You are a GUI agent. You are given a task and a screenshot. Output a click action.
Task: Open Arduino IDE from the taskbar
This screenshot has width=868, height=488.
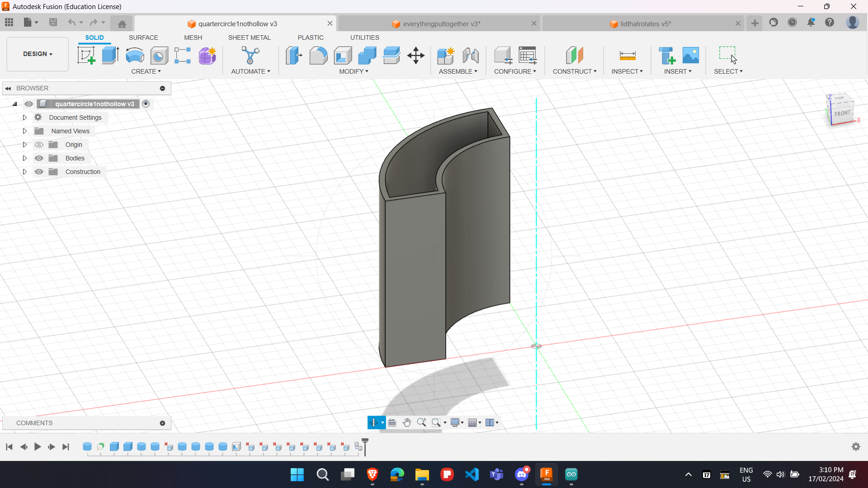571,474
